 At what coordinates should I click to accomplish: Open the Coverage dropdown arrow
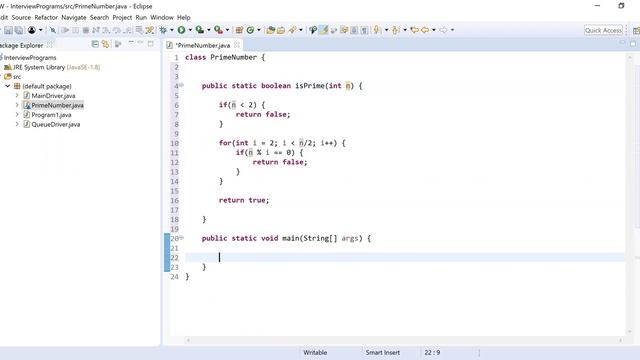pyautogui.click(x=209, y=30)
